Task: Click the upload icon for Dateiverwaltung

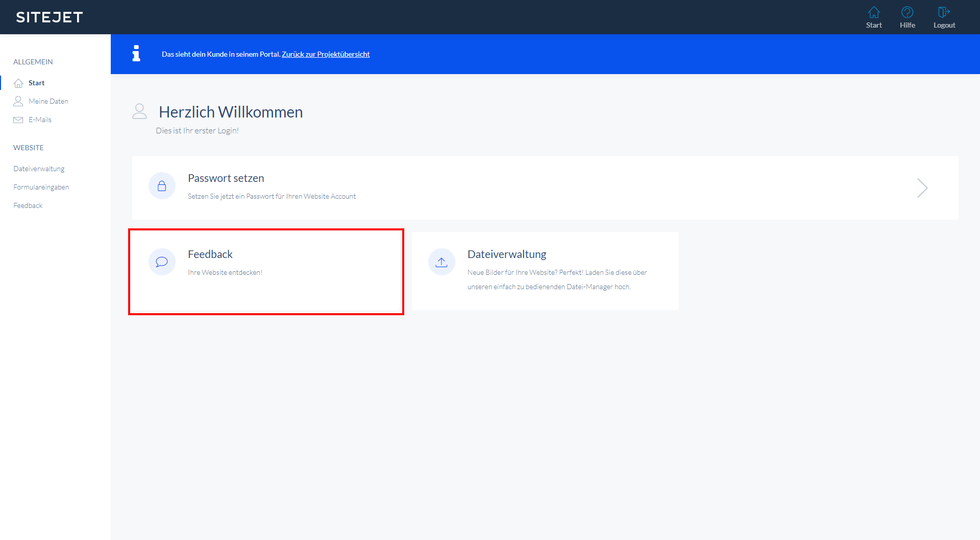Action: 442,262
